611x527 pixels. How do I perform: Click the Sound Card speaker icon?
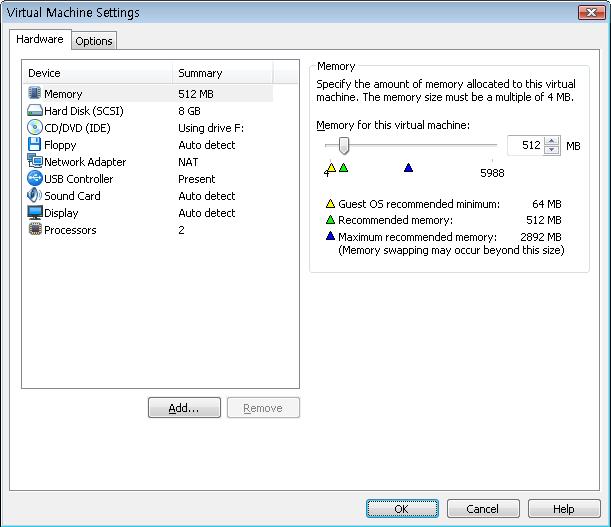pos(34,195)
